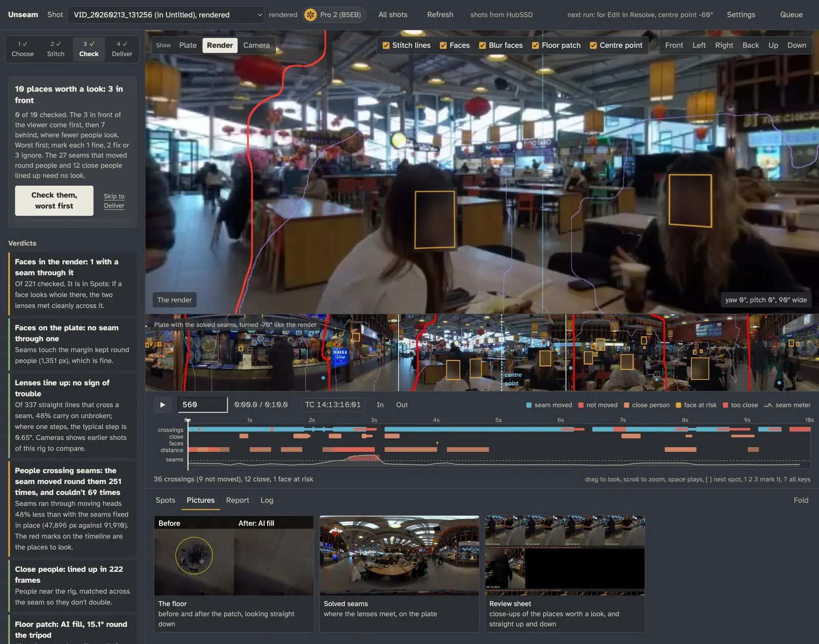Uncheck Blur faces

(482, 45)
